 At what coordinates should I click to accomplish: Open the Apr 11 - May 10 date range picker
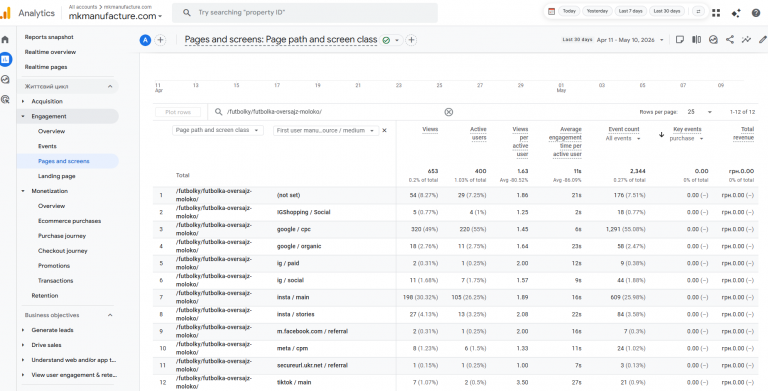click(x=630, y=40)
